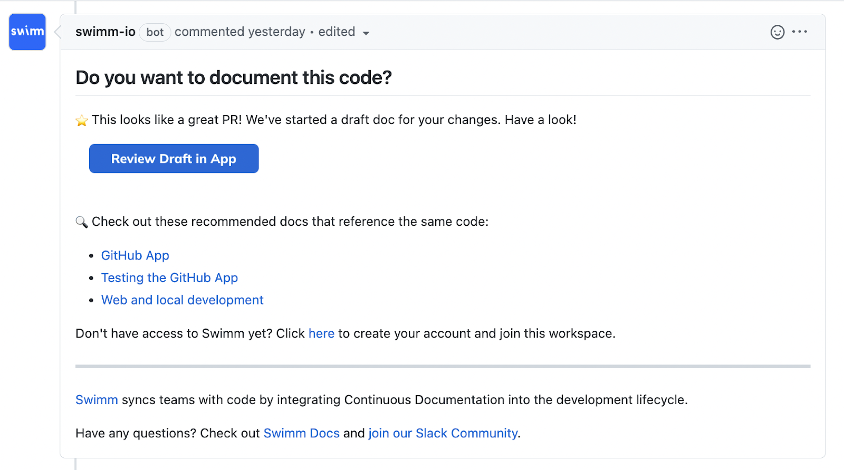Click the Review Draft in App button
844x470 pixels.
click(174, 158)
